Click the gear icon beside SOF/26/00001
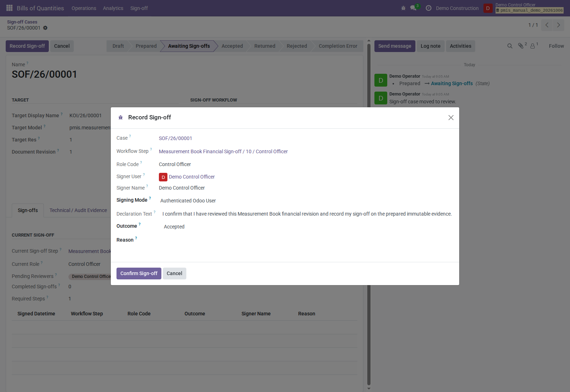 pyautogui.click(x=45, y=28)
